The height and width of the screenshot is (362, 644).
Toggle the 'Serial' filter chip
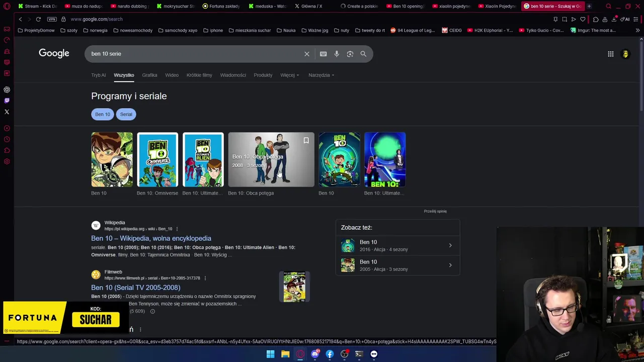coord(126,114)
